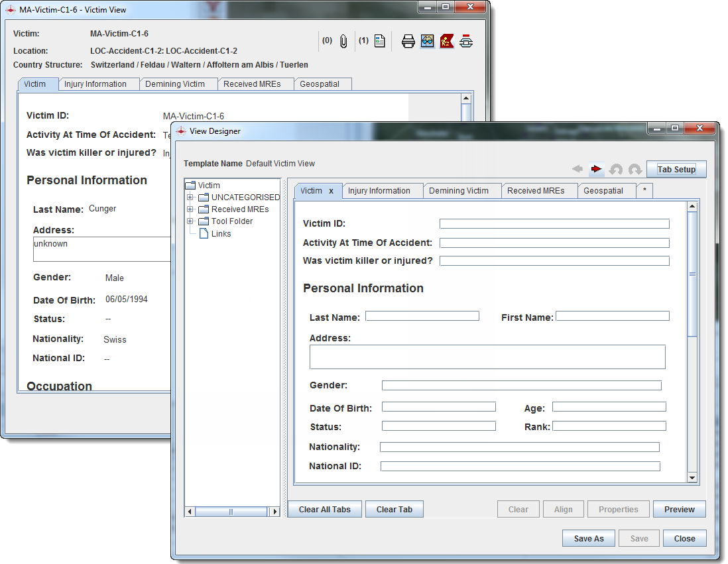Image resolution: width=728 pixels, height=564 pixels.
Task: Close the Victim tab using its x
Action: click(331, 191)
